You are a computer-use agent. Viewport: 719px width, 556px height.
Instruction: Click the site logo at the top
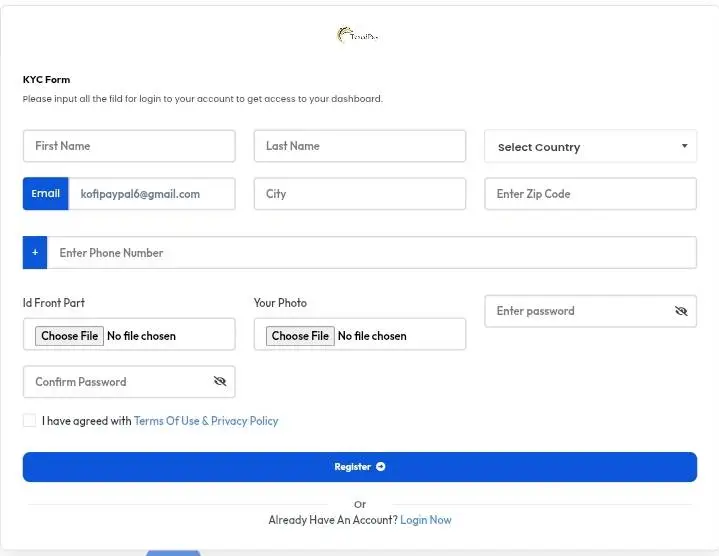tap(358, 36)
